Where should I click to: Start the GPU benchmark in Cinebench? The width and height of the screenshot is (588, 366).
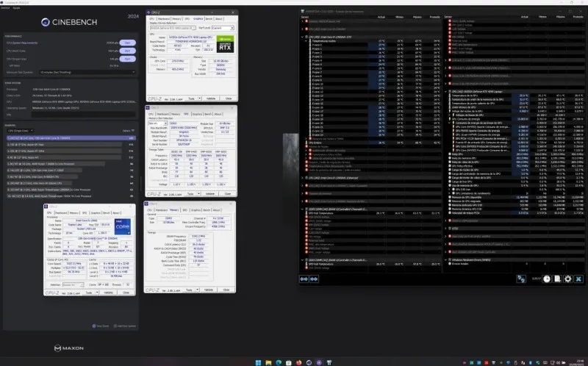(x=127, y=43)
